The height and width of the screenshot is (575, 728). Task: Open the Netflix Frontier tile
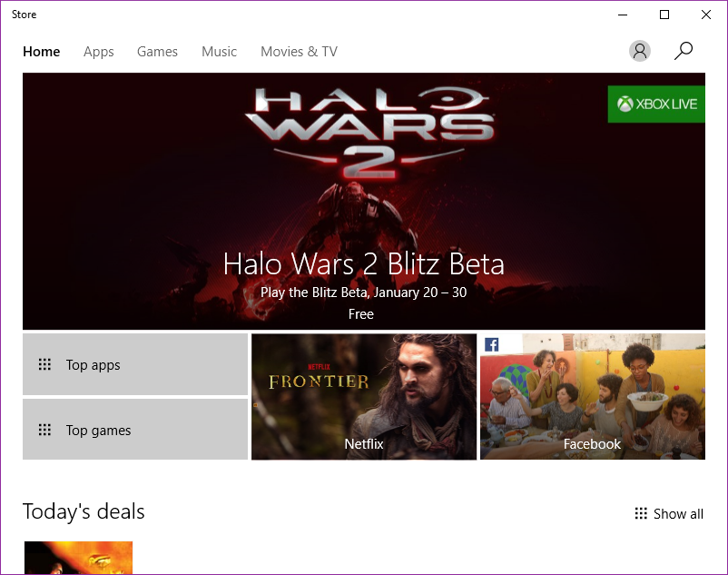pyautogui.click(x=364, y=397)
